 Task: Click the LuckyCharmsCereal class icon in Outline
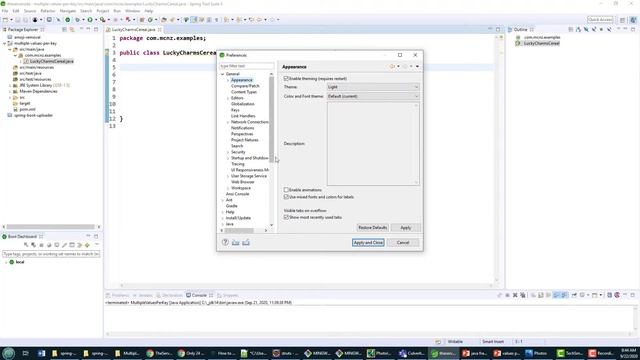(518, 43)
